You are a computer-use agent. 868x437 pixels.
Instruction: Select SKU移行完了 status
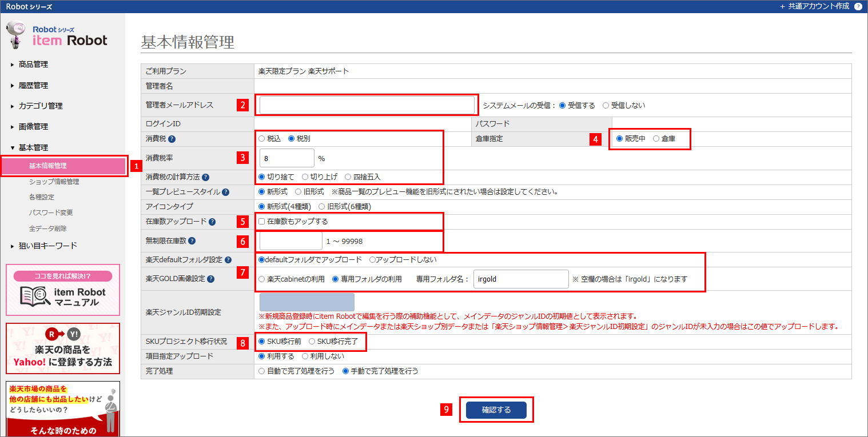tap(312, 342)
